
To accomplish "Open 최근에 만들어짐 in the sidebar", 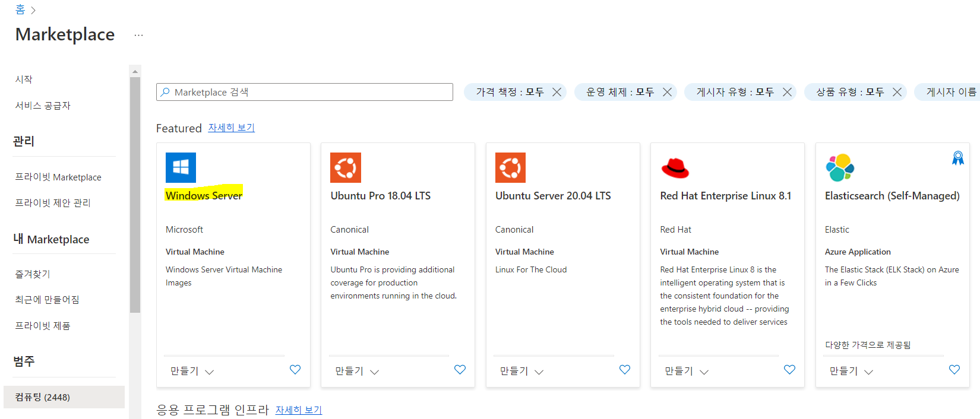I will [x=47, y=300].
